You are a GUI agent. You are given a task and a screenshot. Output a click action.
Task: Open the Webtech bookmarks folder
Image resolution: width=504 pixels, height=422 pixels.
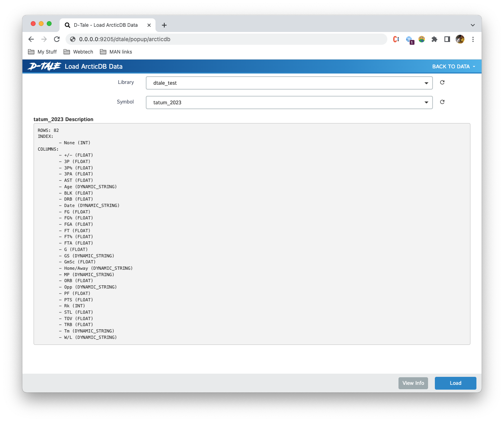coord(78,52)
